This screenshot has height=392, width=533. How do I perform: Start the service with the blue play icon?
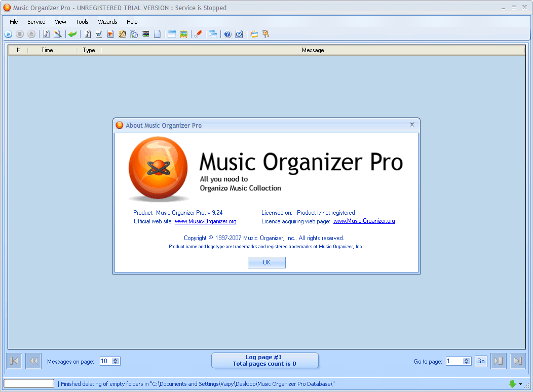pyautogui.click(x=8, y=34)
